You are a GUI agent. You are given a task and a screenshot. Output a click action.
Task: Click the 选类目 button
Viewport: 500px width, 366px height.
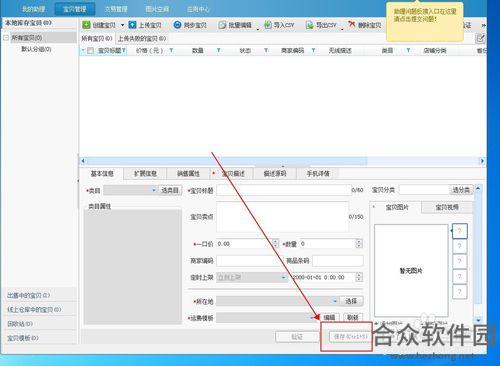(x=170, y=190)
